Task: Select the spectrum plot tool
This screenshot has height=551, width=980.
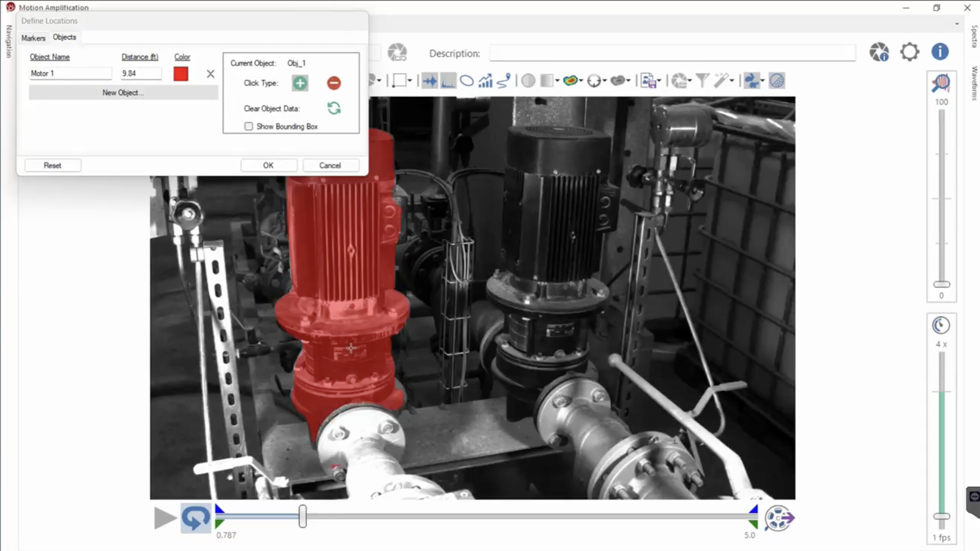Action: [x=448, y=81]
